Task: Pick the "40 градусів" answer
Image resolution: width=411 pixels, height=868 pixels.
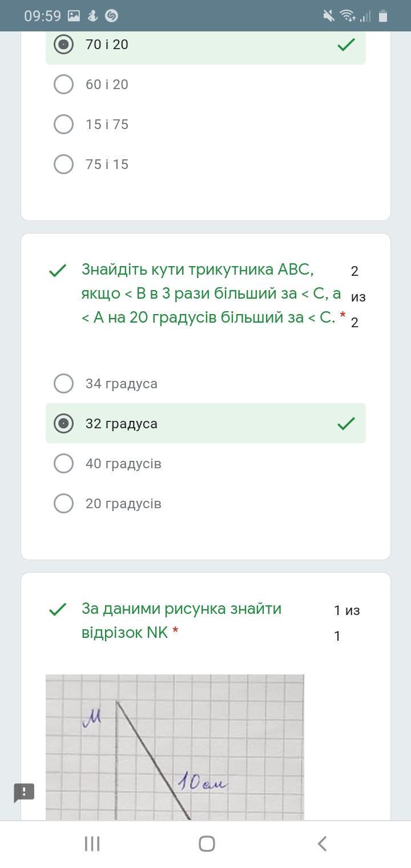Action: coord(205,464)
